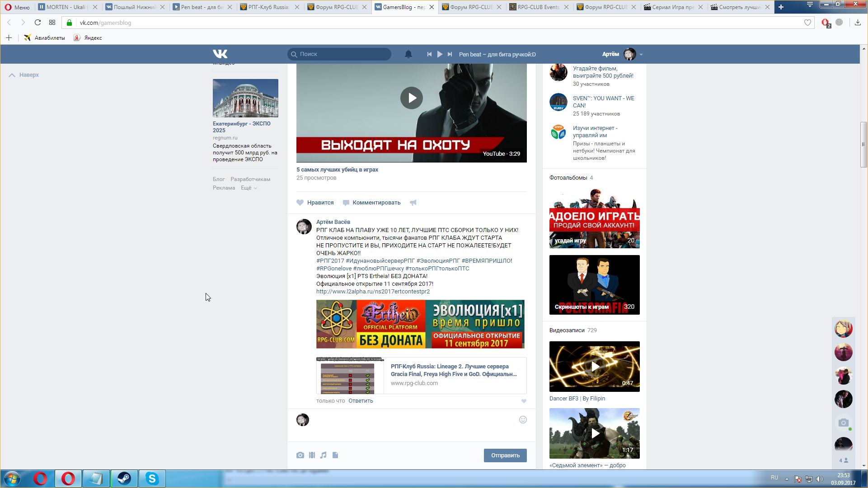Like the video post with Нравится

[x=315, y=203]
